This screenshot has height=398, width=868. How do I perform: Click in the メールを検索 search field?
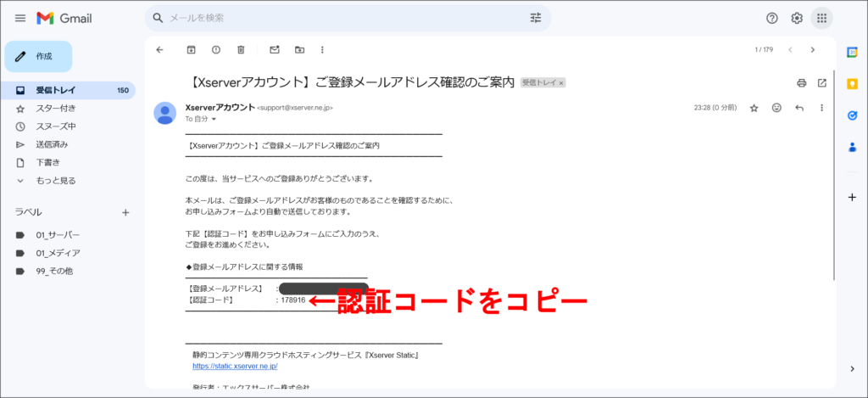(x=346, y=19)
